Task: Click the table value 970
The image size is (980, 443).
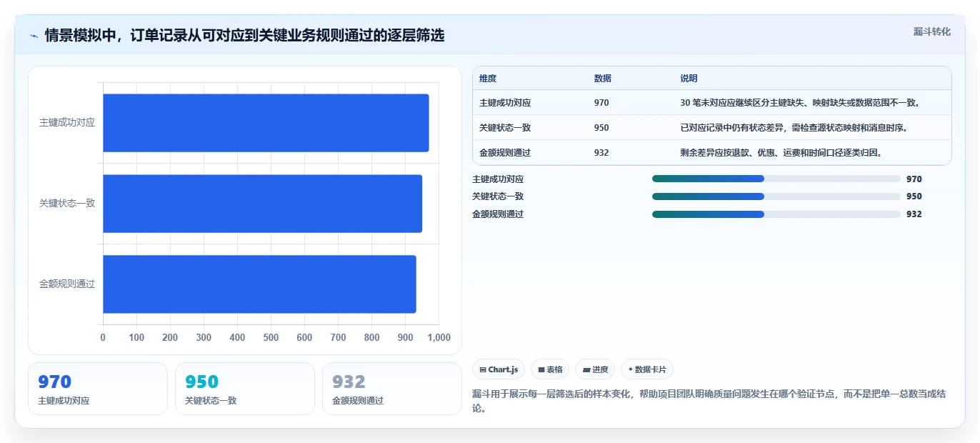Action: pos(601,103)
